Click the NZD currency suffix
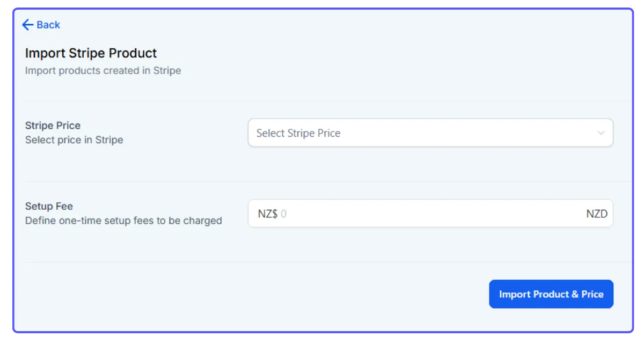This screenshot has height=344, width=644. pos(596,214)
